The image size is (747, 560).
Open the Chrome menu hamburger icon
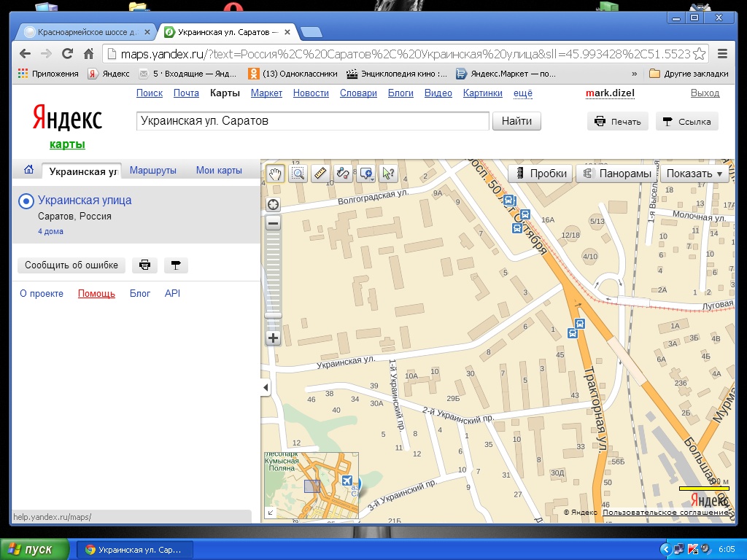click(722, 54)
